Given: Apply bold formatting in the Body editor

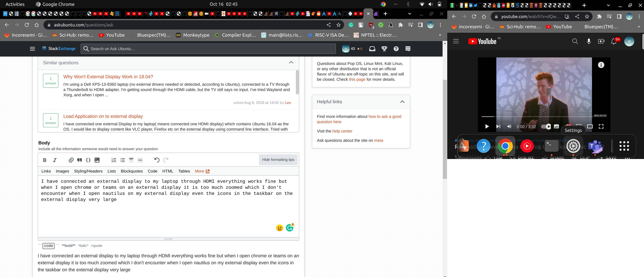Looking at the screenshot, I should [x=45, y=160].
